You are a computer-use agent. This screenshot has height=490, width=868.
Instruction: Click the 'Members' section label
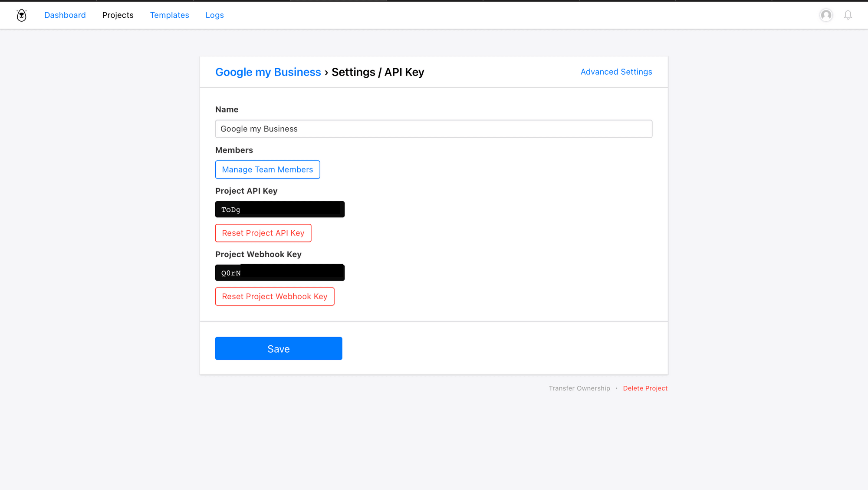pos(234,150)
